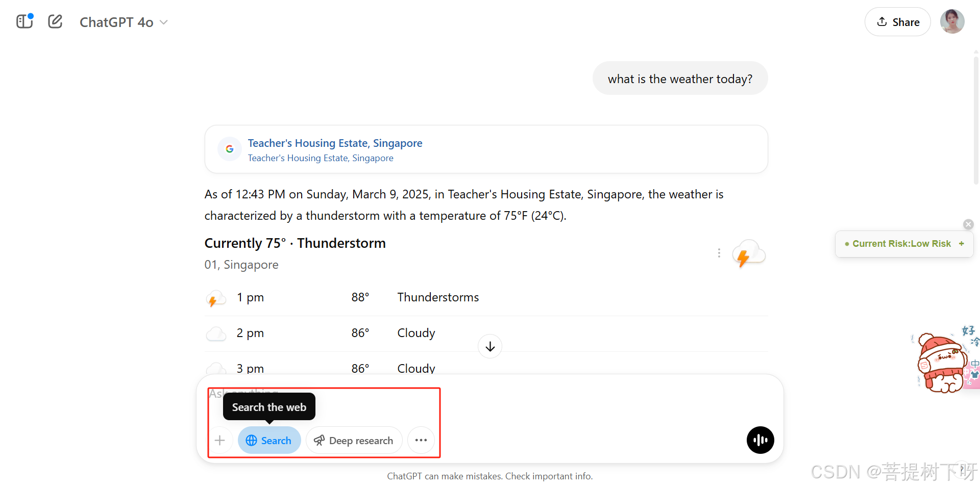Select the 1 pm time cell
980x488 pixels.
pos(250,297)
